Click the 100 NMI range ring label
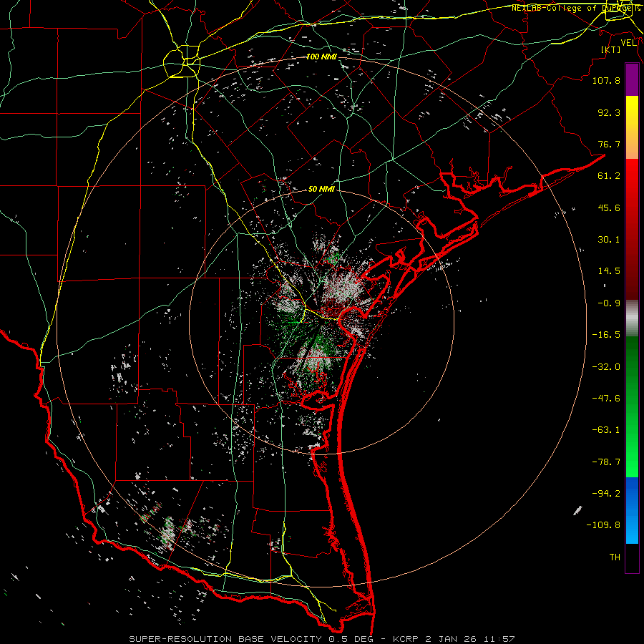The height and width of the screenshot is (644, 644). (321, 57)
